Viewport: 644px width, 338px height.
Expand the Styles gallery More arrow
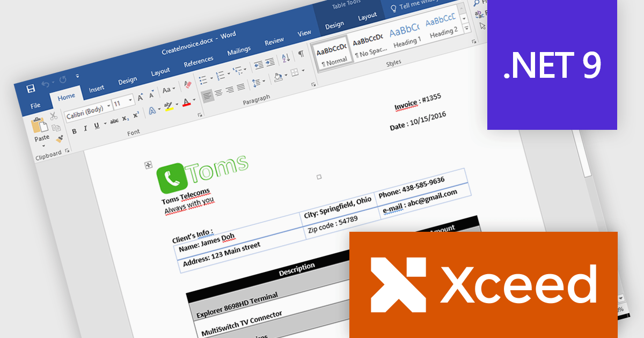(x=466, y=27)
